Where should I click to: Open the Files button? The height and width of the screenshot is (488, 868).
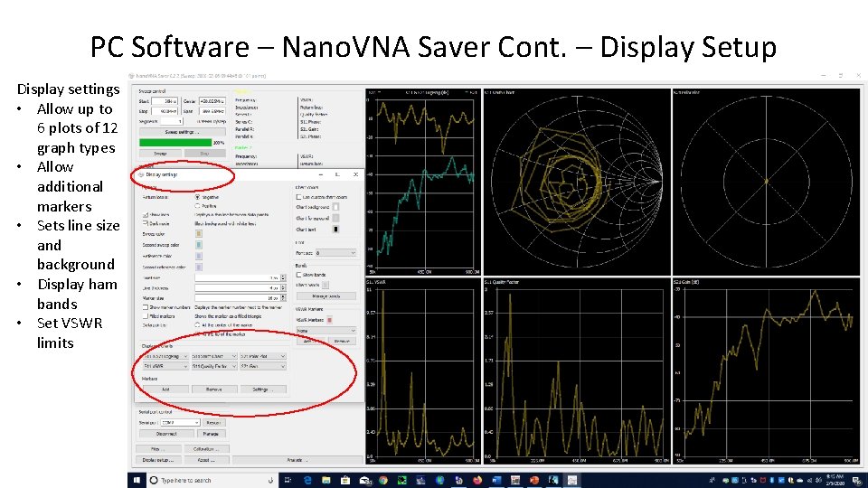[x=157, y=449]
